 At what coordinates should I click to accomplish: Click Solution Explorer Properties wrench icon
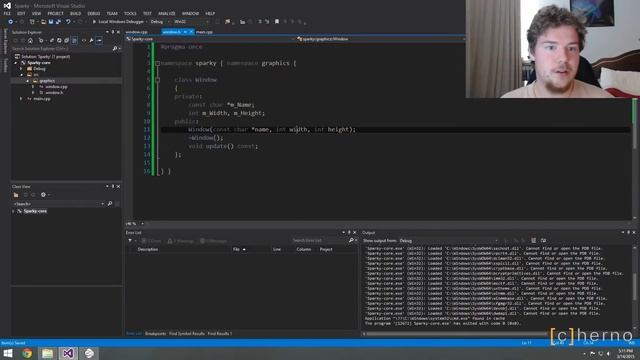(x=91, y=40)
